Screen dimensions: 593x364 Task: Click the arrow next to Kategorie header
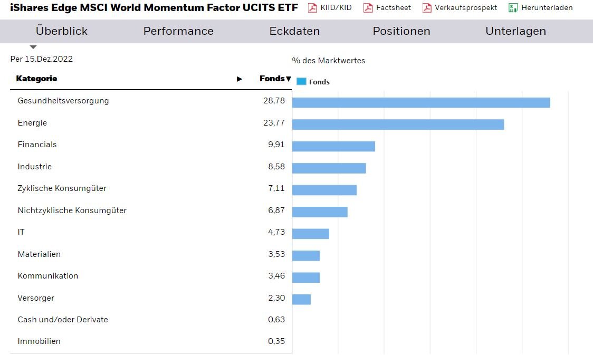coord(240,79)
